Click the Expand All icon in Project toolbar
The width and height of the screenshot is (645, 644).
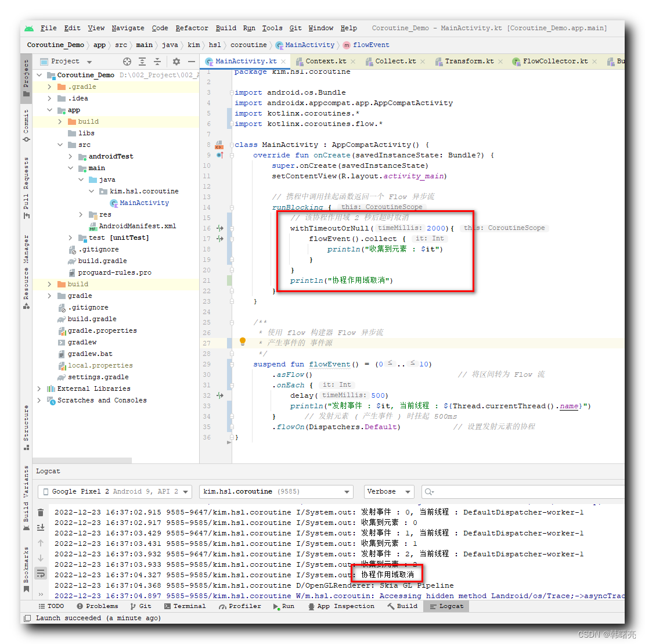point(142,62)
